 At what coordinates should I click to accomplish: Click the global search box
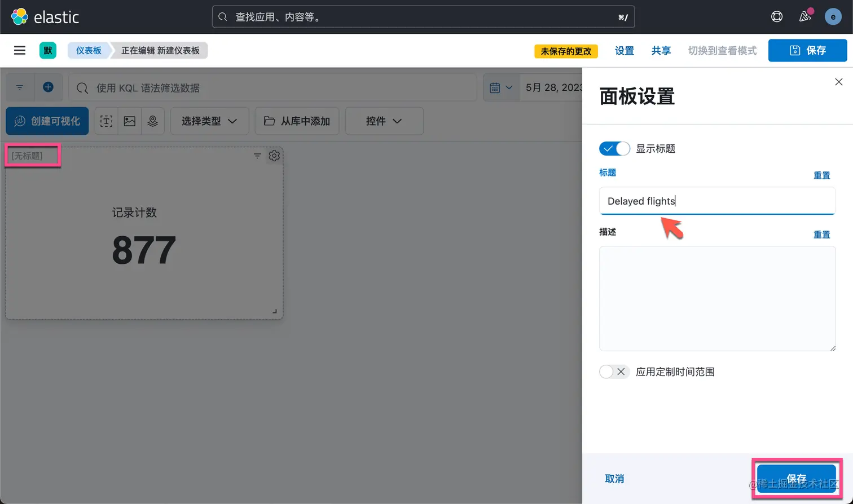(423, 17)
